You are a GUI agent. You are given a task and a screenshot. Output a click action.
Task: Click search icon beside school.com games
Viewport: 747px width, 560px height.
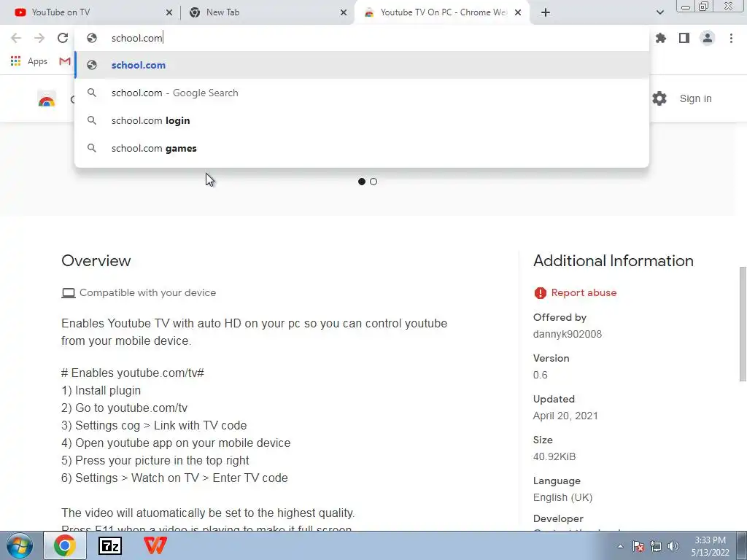(x=92, y=148)
